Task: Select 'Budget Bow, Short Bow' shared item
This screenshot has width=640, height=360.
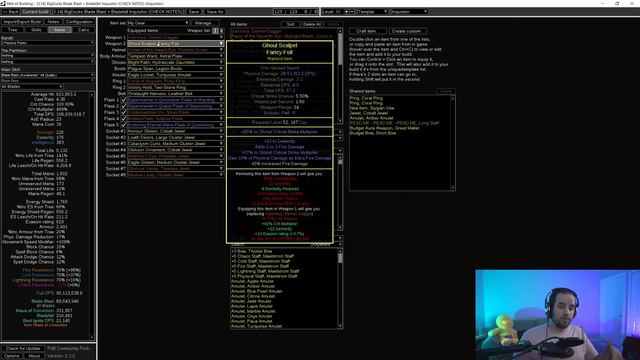Action: coord(373,133)
